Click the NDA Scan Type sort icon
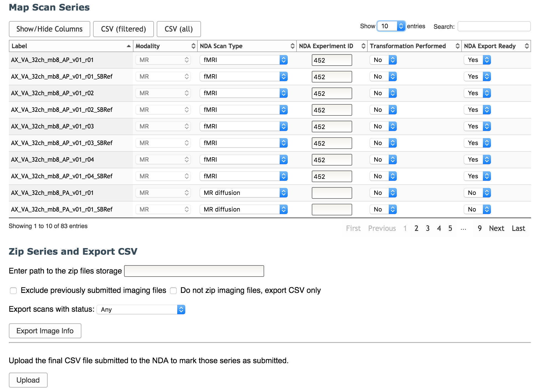The image size is (546, 392). click(292, 46)
